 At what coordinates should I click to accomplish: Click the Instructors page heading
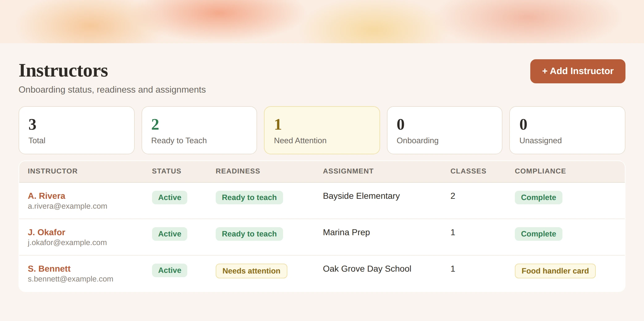pos(63,71)
